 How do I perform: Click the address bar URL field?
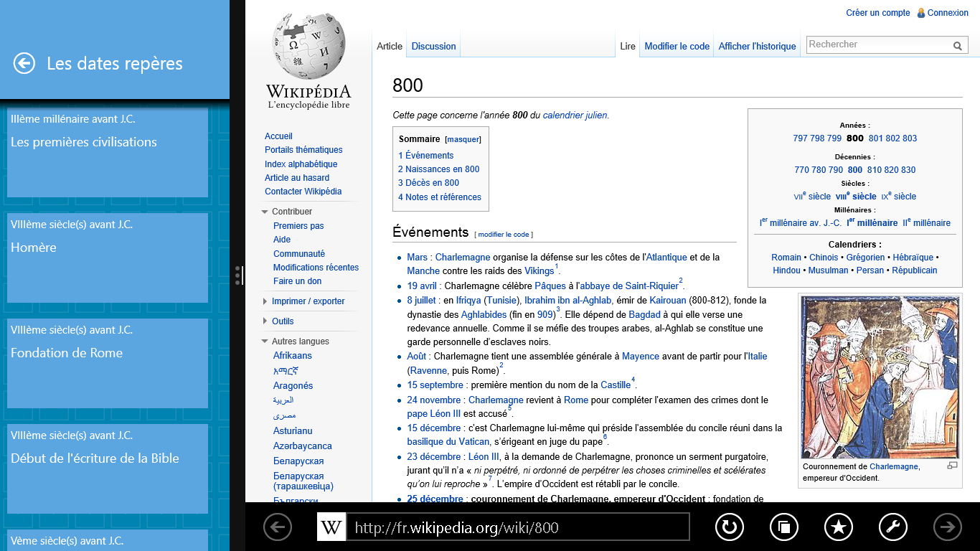[517, 527]
